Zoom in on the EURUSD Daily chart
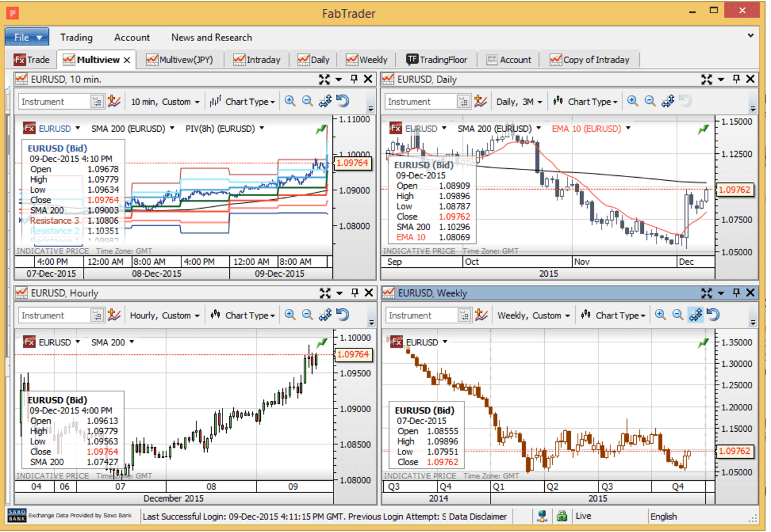Viewport: 771px width, 532px height. point(633,101)
